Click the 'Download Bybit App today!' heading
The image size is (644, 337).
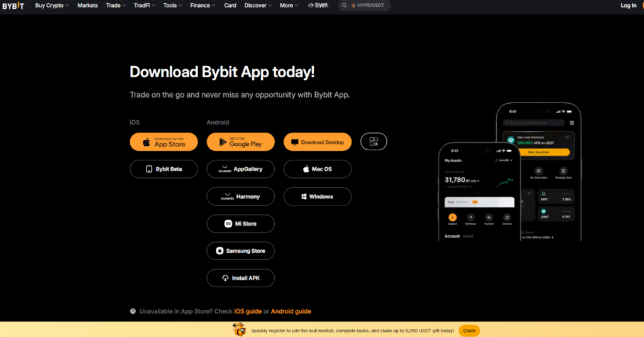point(222,72)
